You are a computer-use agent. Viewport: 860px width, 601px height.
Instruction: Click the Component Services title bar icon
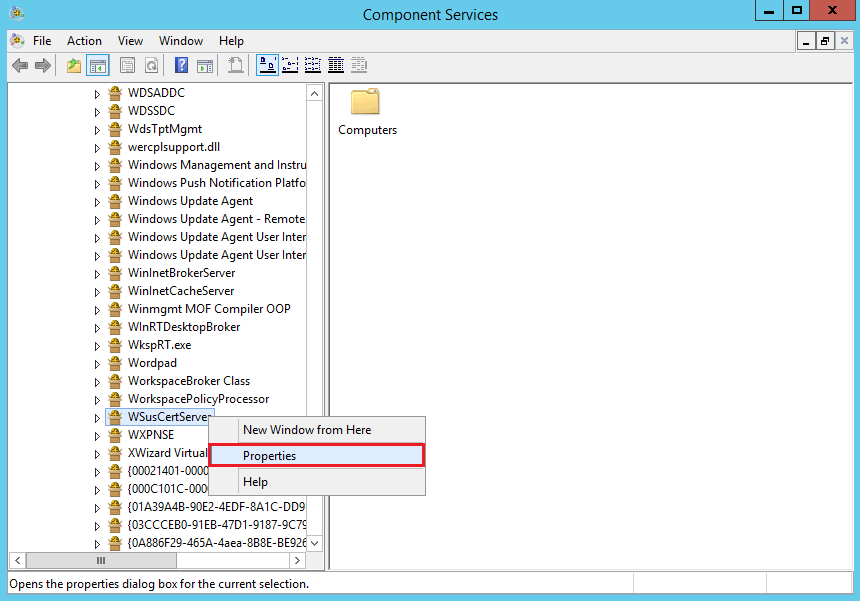click(16, 13)
